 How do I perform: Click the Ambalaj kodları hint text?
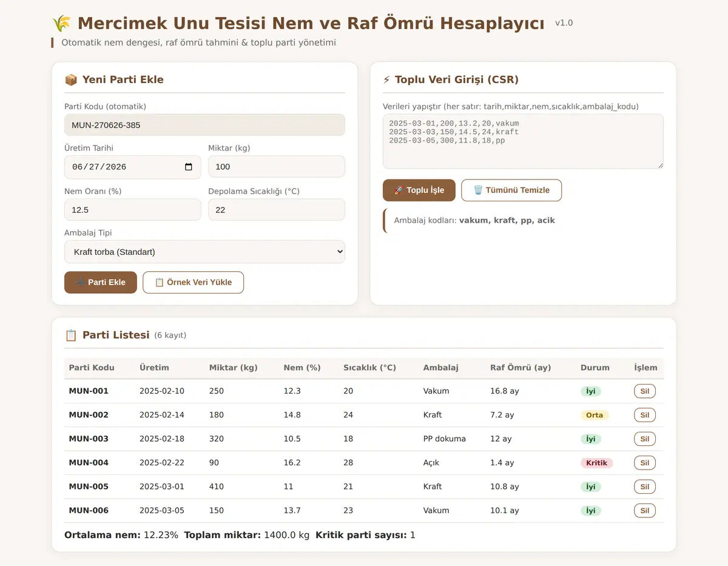(x=474, y=220)
